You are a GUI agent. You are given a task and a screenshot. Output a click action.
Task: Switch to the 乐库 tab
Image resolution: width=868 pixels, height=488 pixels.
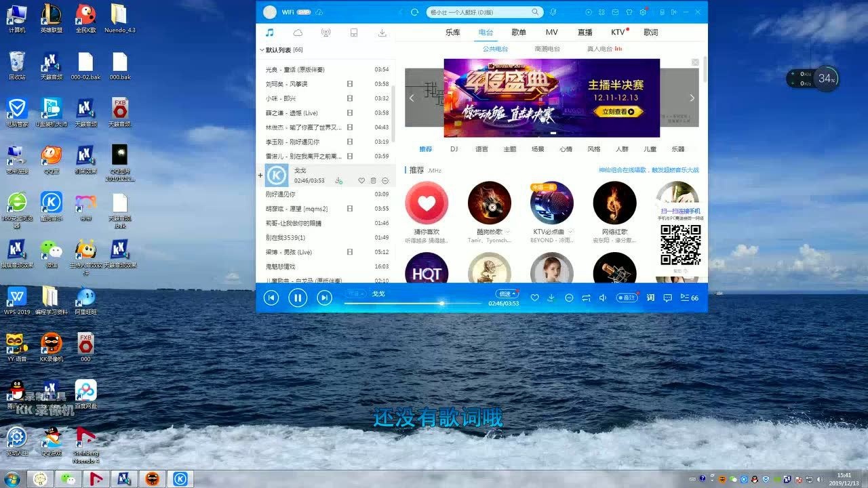tap(452, 32)
